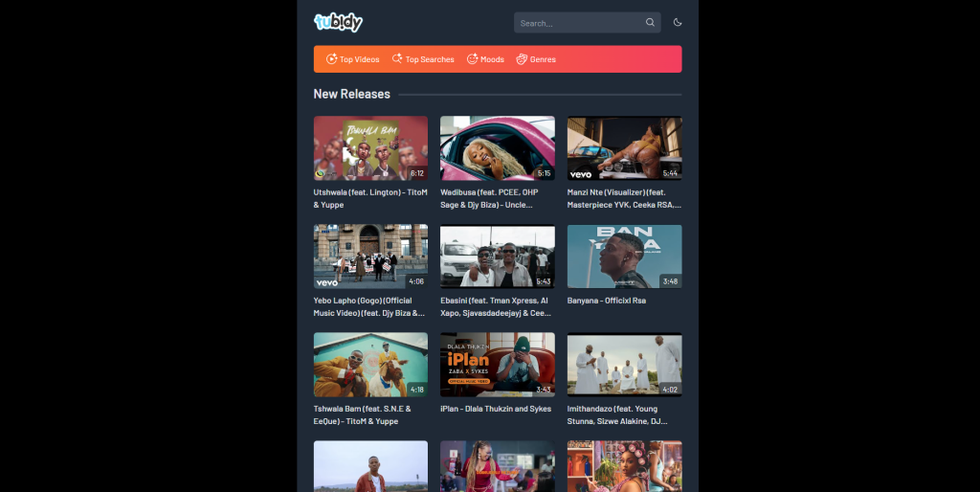Image resolution: width=980 pixels, height=492 pixels.
Task: Select the Genres menu label
Action: [x=544, y=59]
